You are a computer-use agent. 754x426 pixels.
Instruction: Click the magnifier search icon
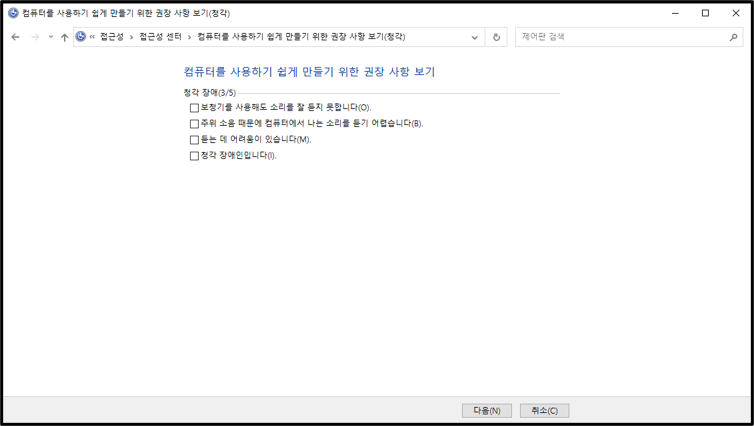coord(733,37)
